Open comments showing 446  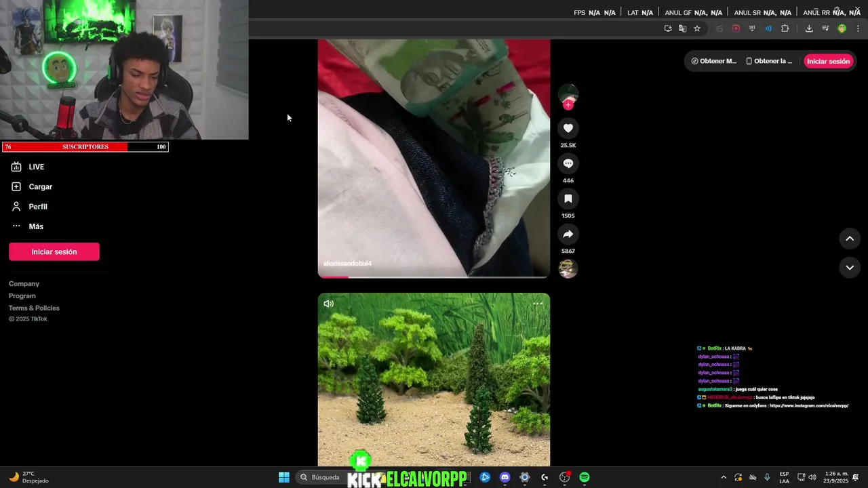coord(568,163)
